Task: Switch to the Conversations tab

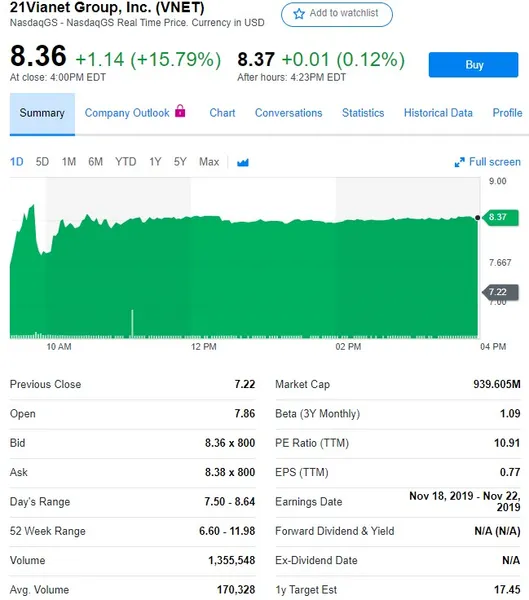Action: pos(289,113)
